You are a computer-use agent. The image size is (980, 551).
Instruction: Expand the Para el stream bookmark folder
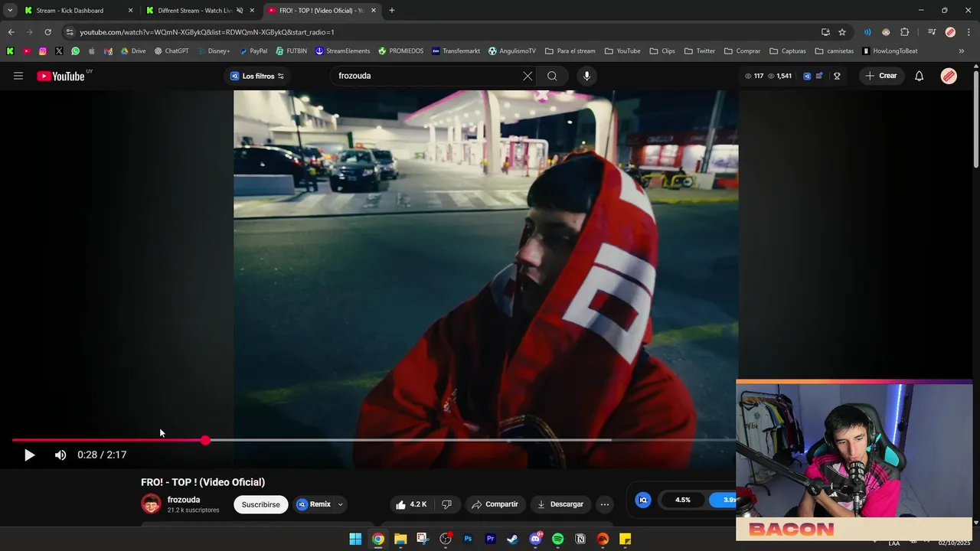pyautogui.click(x=570, y=51)
